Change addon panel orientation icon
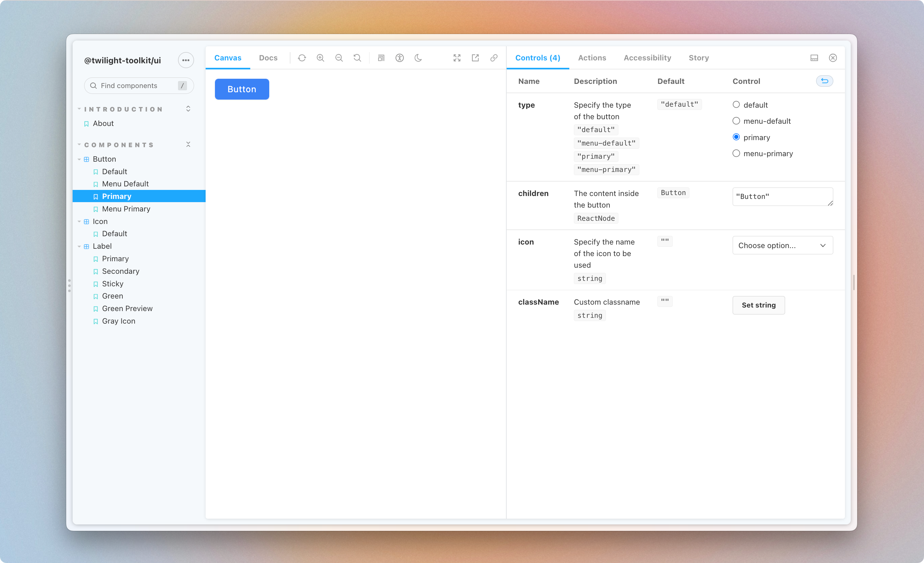The height and width of the screenshot is (563, 924). click(x=814, y=58)
